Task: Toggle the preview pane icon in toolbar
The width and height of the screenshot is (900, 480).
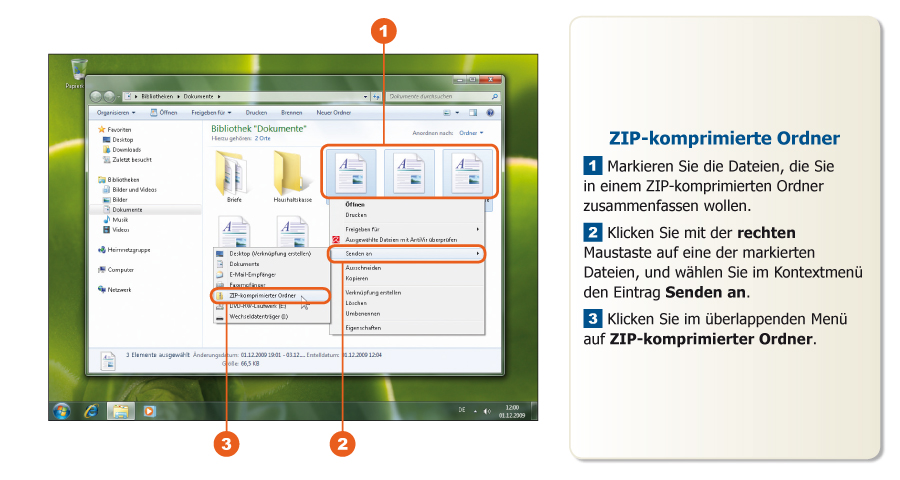Action: 473,113
